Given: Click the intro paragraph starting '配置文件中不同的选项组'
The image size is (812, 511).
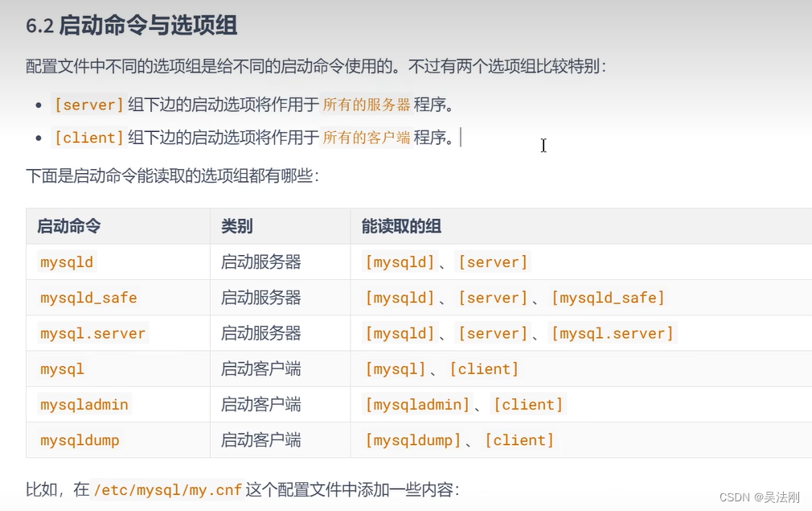Looking at the screenshot, I should tap(316, 66).
